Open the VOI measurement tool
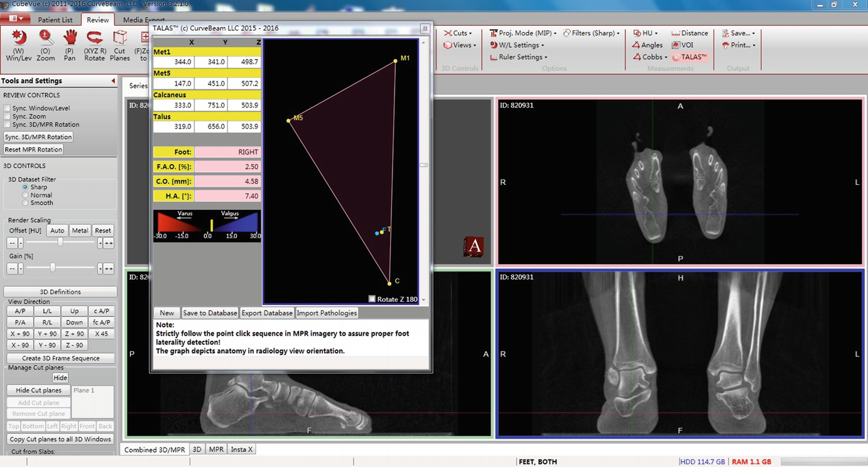The image size is (868, 467). (683, 45)
